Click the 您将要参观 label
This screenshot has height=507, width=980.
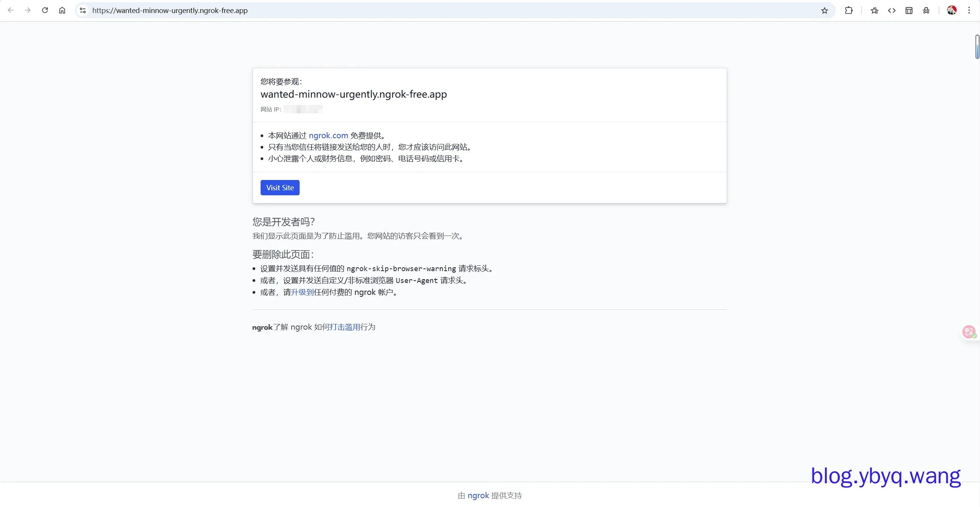[281, 82]
